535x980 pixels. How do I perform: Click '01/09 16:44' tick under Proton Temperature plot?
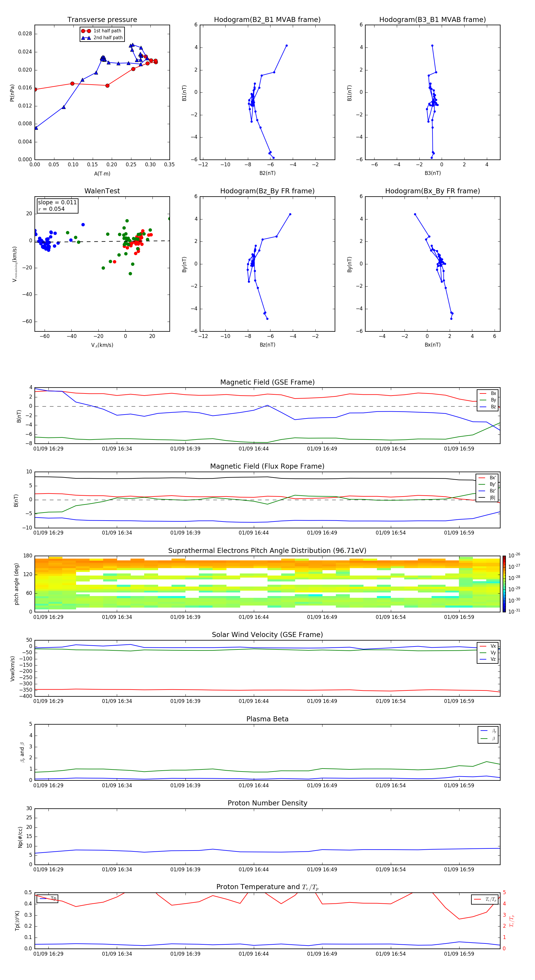coord(254,954)
